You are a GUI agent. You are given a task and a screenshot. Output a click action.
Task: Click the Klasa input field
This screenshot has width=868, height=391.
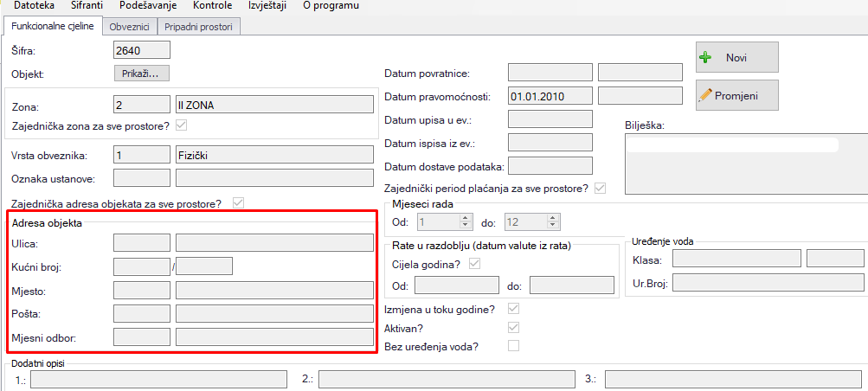[x=736, y=260]
